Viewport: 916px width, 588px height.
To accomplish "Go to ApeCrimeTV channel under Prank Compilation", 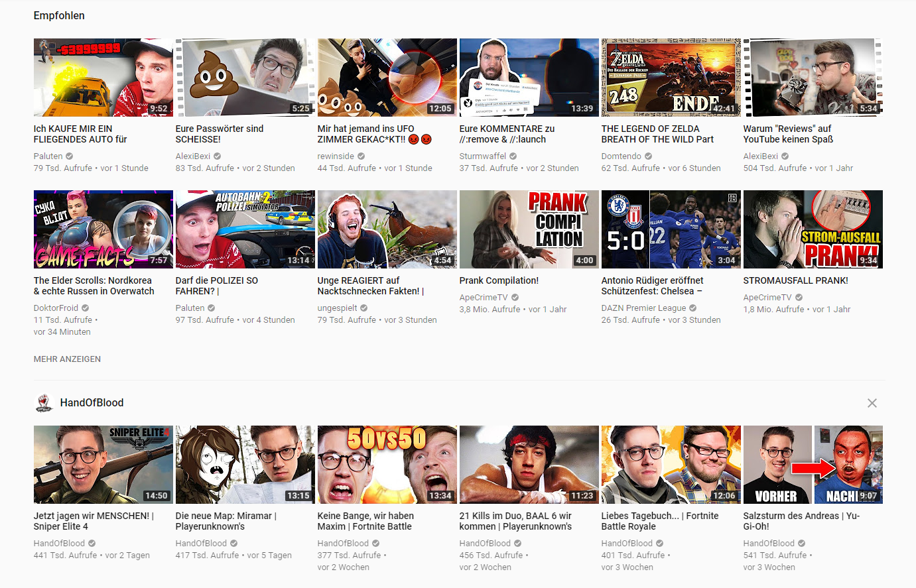I will tap(483, 298).
